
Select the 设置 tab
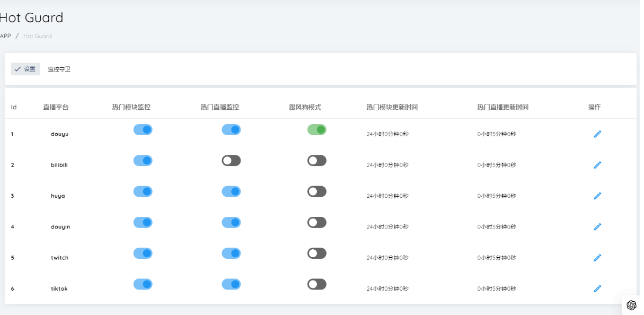point(25,69)
